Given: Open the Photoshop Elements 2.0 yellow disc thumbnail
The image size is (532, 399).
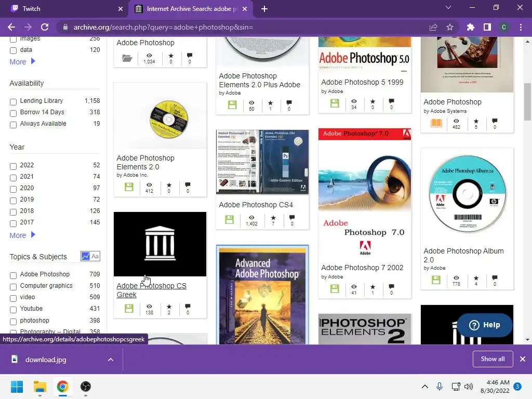Looking at the screenshot, I should coord(160,115).
